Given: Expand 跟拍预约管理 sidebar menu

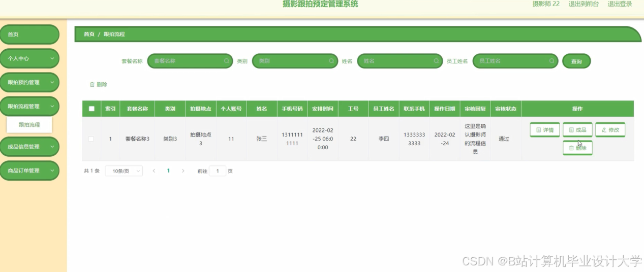Looking at the screenshot, I should pos(29,82).
